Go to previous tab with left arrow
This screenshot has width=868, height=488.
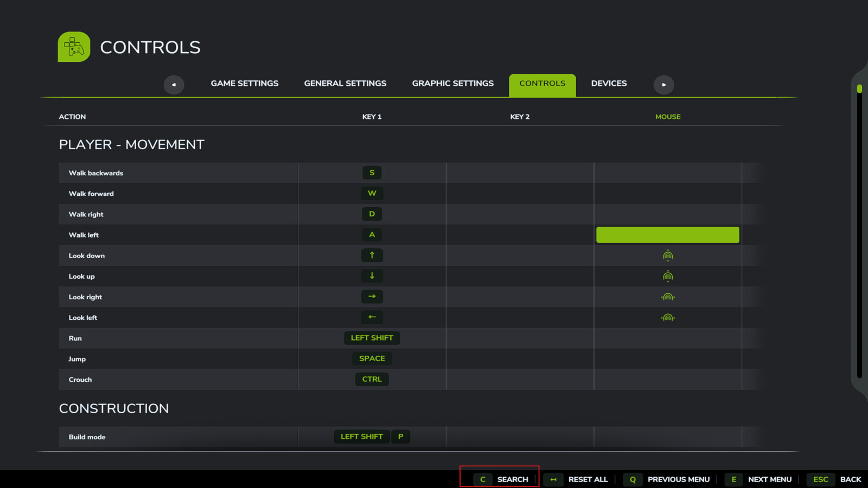click(x=174, y=85)
